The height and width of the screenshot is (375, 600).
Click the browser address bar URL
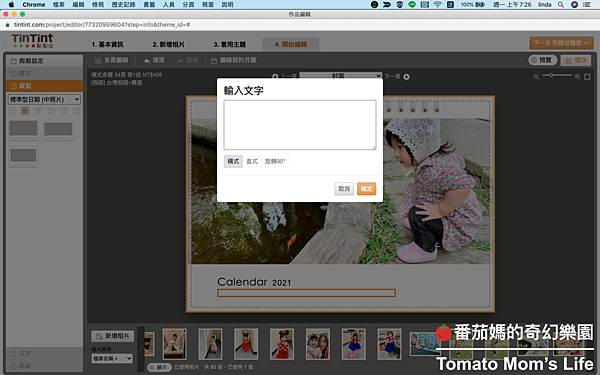click(x=102, y=24)
